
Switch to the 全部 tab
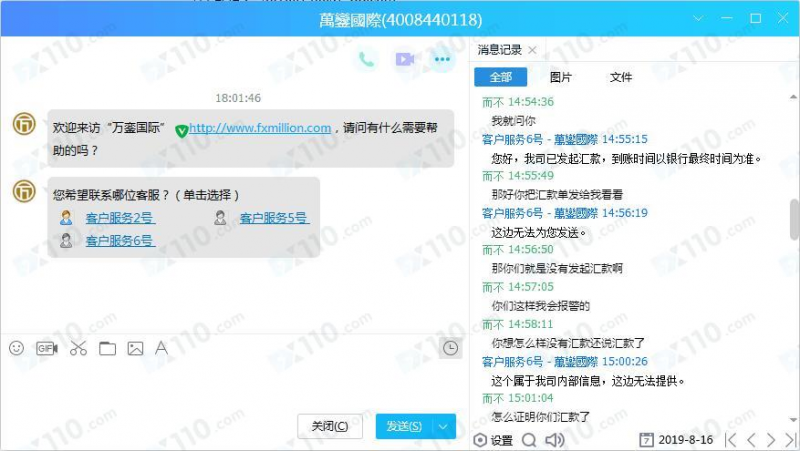coord(501,77)
